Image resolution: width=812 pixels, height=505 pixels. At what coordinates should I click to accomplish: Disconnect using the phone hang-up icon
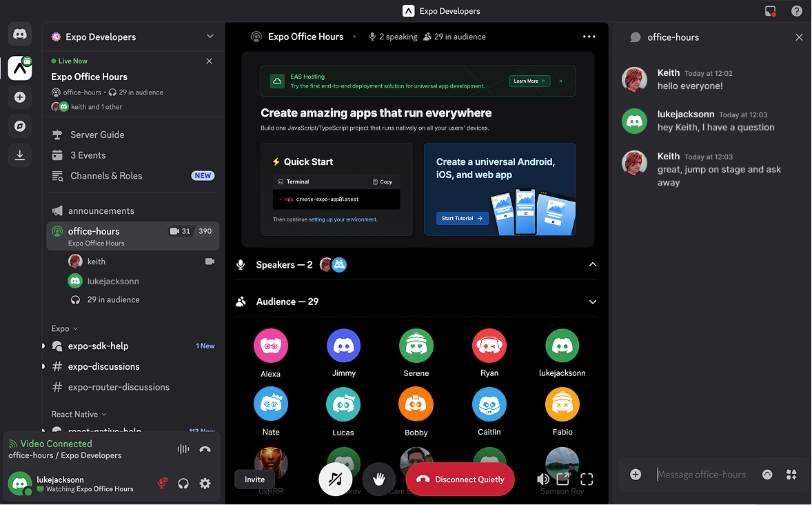(x=205, y=449)
